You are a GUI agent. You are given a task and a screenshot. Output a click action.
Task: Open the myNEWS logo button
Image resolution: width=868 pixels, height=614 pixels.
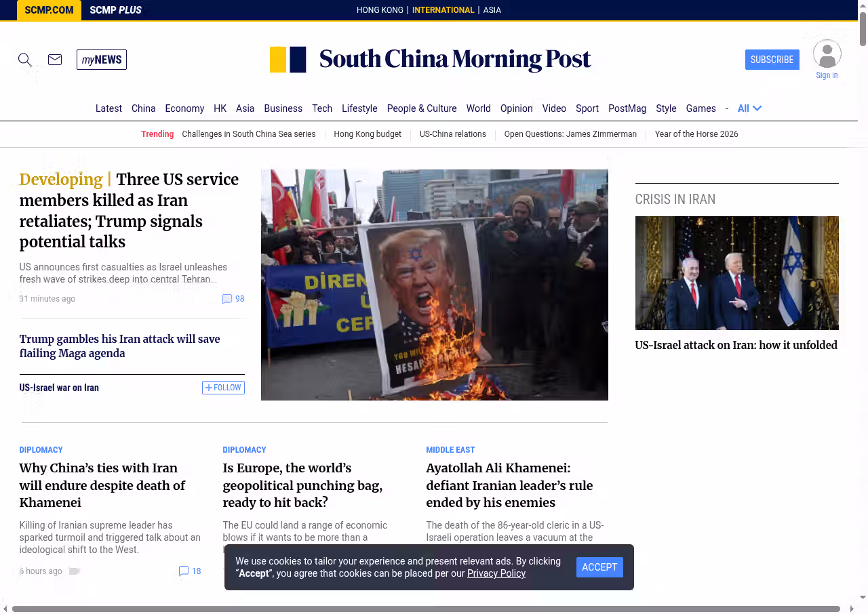(102, 60)
